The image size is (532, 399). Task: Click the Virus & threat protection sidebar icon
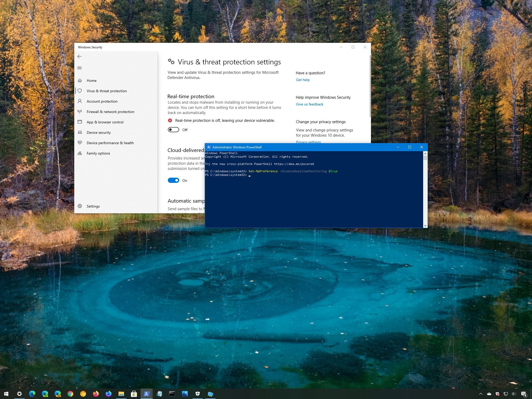[81, 91]
